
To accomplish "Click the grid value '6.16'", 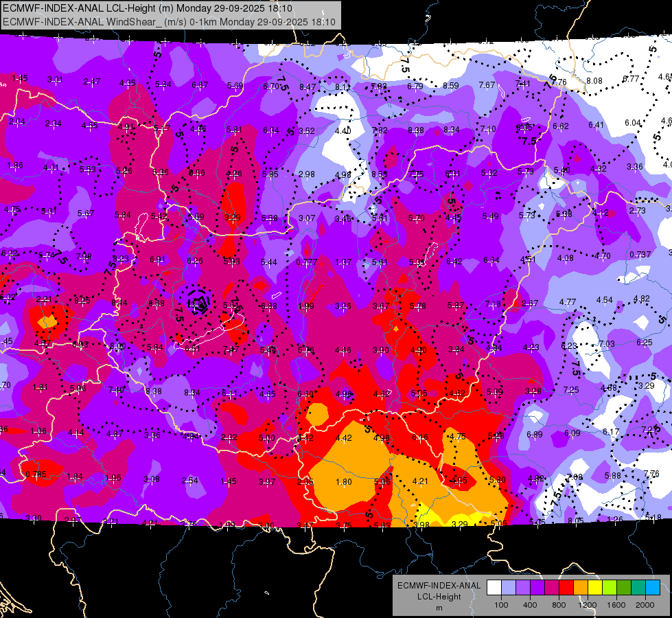I will 419,437.
